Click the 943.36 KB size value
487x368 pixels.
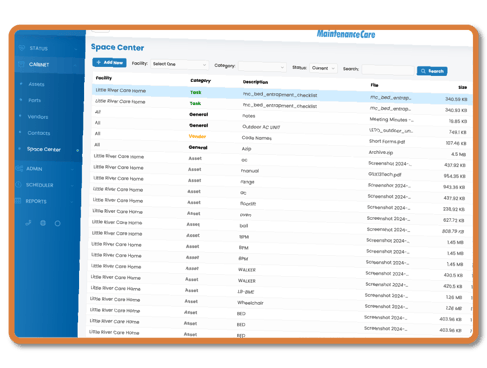pos(454,187)
